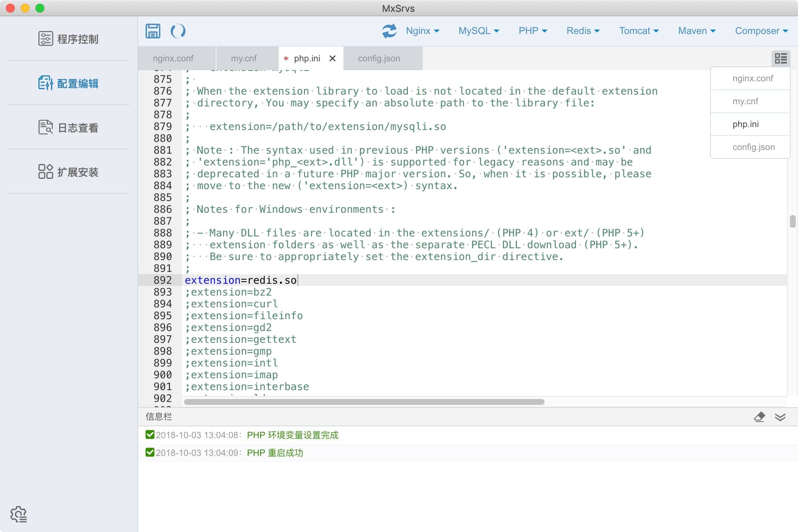Expand the PHP dropdown menu
The image size is (798, 532).
(533, 31)
